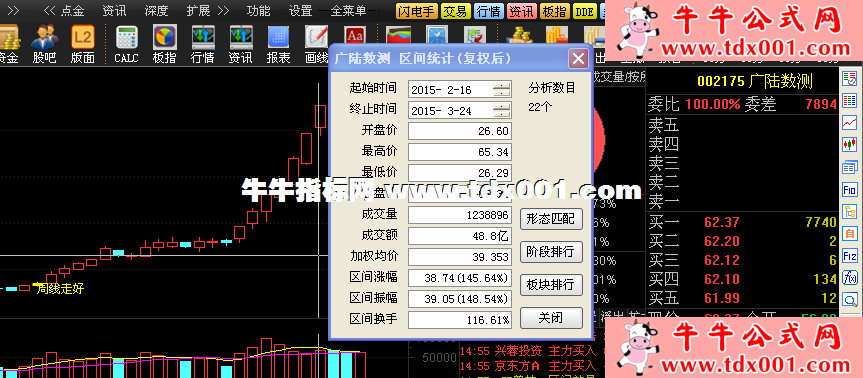Click the candlestick chart sidebar icon
Viewport: 863px width, 378px height.
pos(850,145)
